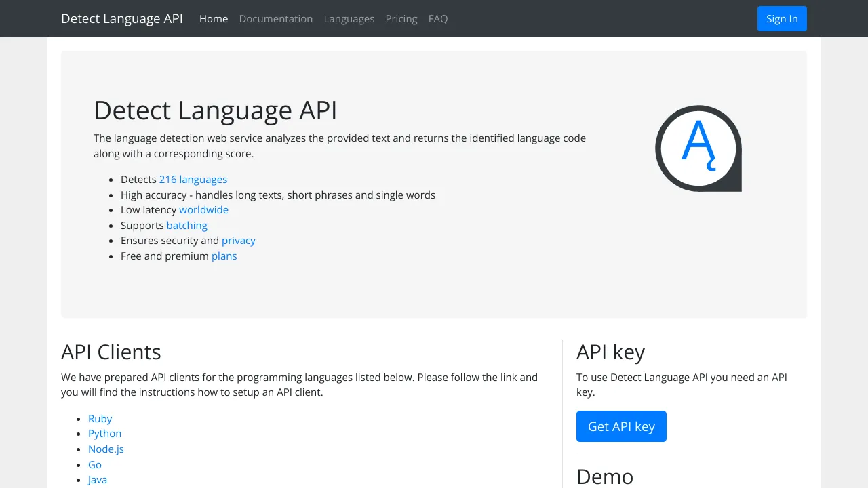Click the 'To use Detect Language API' text
This screenshot has height=488, width=868.
point(682,385)
